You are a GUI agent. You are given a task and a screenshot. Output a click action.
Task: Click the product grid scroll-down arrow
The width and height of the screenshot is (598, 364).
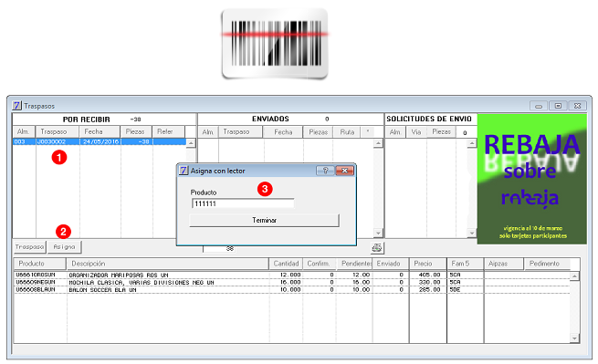(575, 338)
